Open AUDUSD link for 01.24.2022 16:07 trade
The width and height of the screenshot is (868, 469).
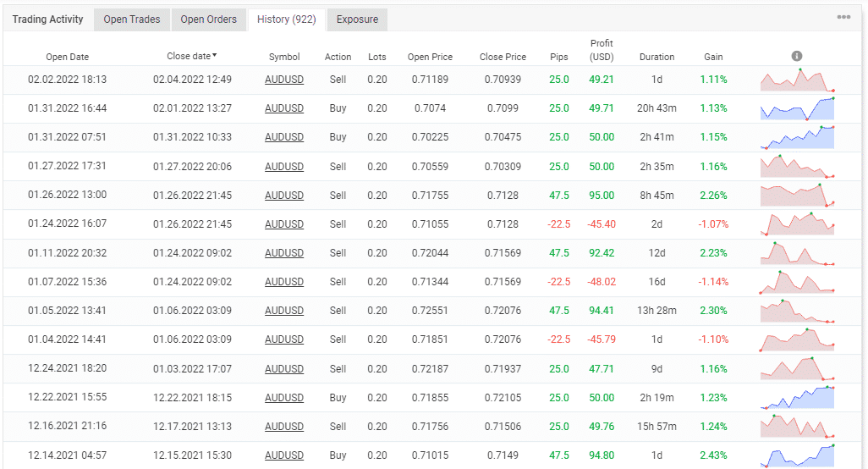pos(284,224)
